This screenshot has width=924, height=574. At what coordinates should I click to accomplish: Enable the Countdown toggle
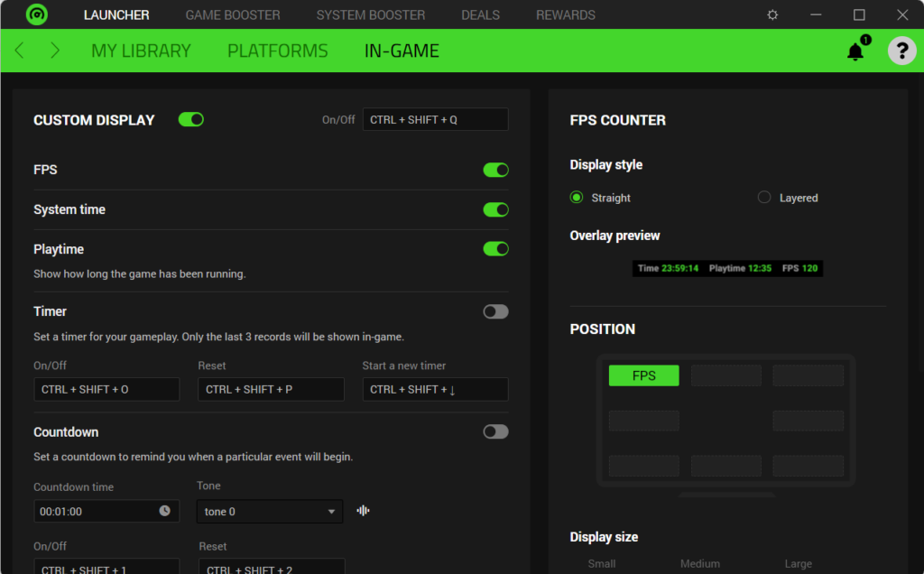[495, 431]
